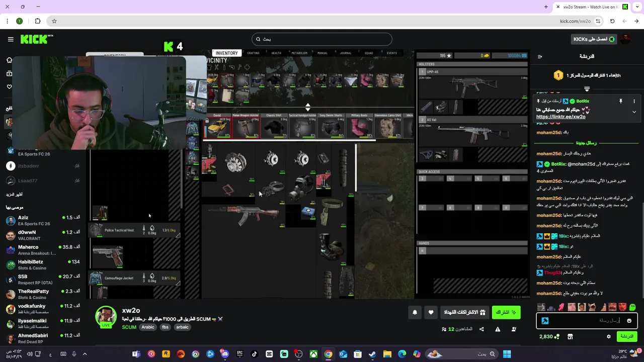Focus the Kick search box
The height and width of the screenshot is (362, 644).
click(x=322, y=39)
